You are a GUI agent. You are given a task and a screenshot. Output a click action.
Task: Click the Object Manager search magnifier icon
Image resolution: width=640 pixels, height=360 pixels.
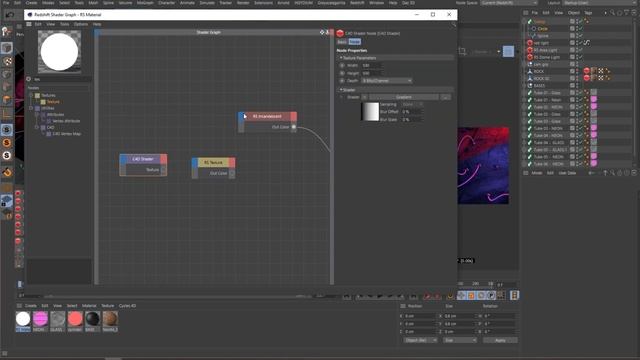pyautogui.click(x=612, y=13)
